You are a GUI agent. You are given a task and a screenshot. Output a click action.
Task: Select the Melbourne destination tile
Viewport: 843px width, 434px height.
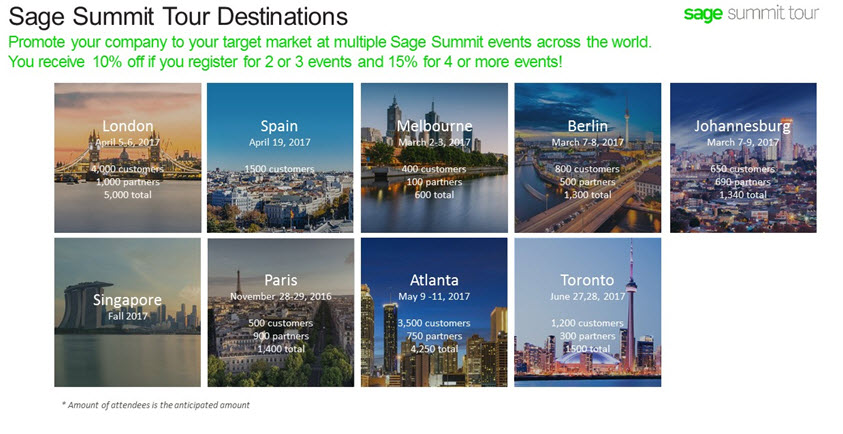[434, 158]
